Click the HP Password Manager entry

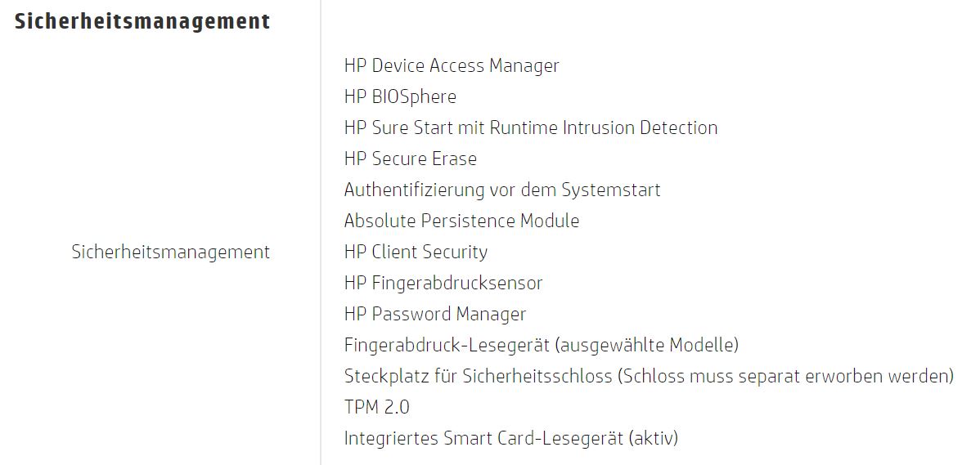tap(434, 314)
